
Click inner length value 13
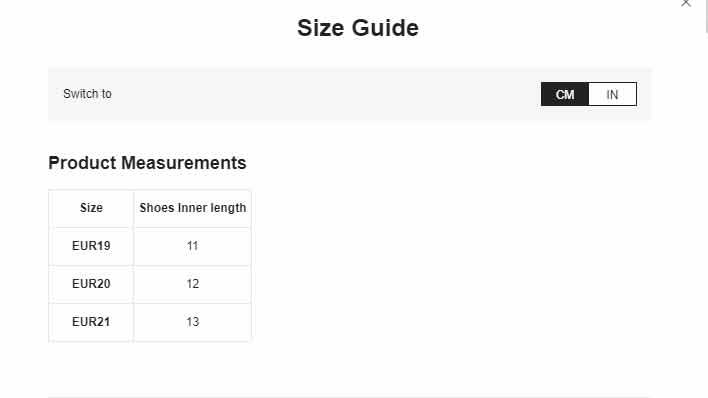click(193, 322)
